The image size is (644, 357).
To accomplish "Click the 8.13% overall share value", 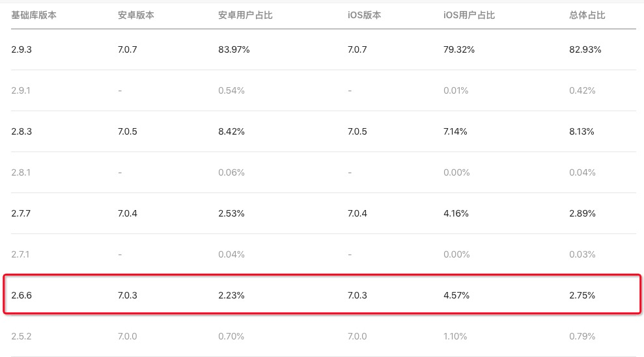I will 582,131.
